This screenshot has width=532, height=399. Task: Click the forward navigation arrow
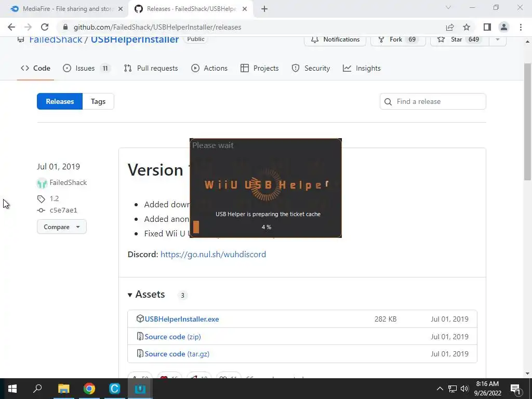[x=28, y=27]
